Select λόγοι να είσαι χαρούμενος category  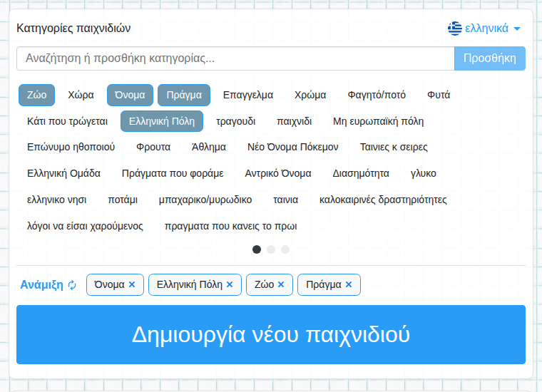pos(85,226)
